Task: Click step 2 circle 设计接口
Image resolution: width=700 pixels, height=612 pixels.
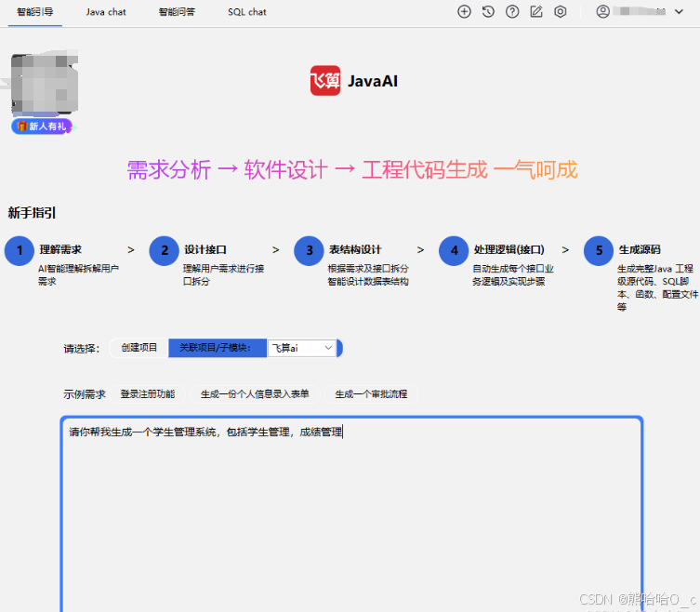Action: pos(165,250)
